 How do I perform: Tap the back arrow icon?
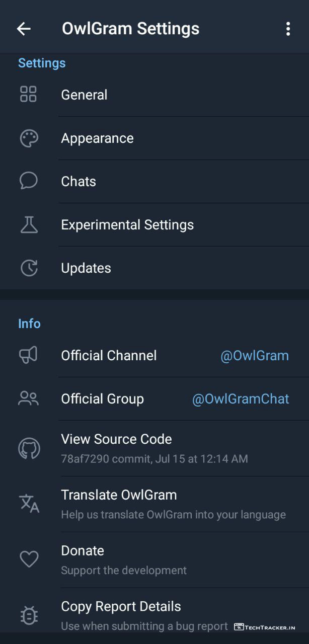[24, 29]
